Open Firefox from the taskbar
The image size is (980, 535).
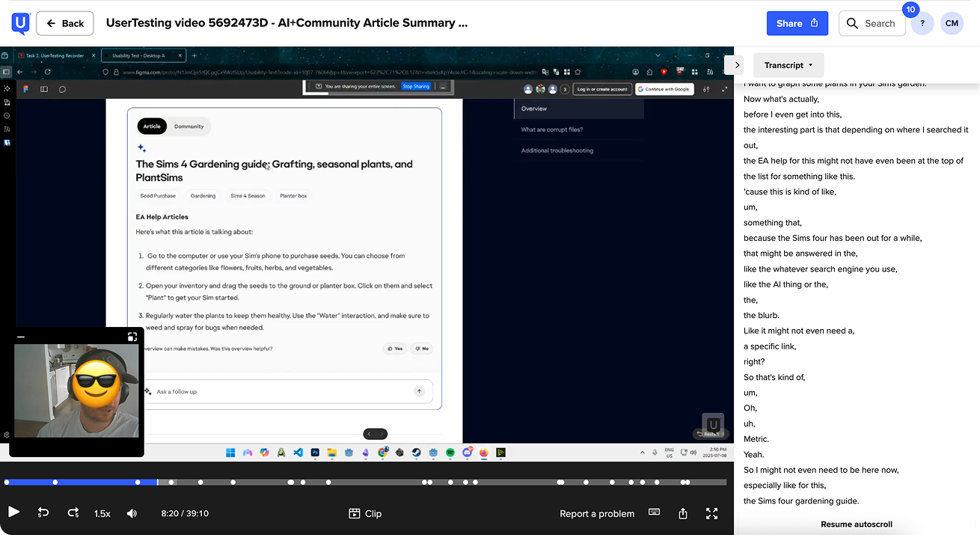pyautogui.click(x=484, y=453)
